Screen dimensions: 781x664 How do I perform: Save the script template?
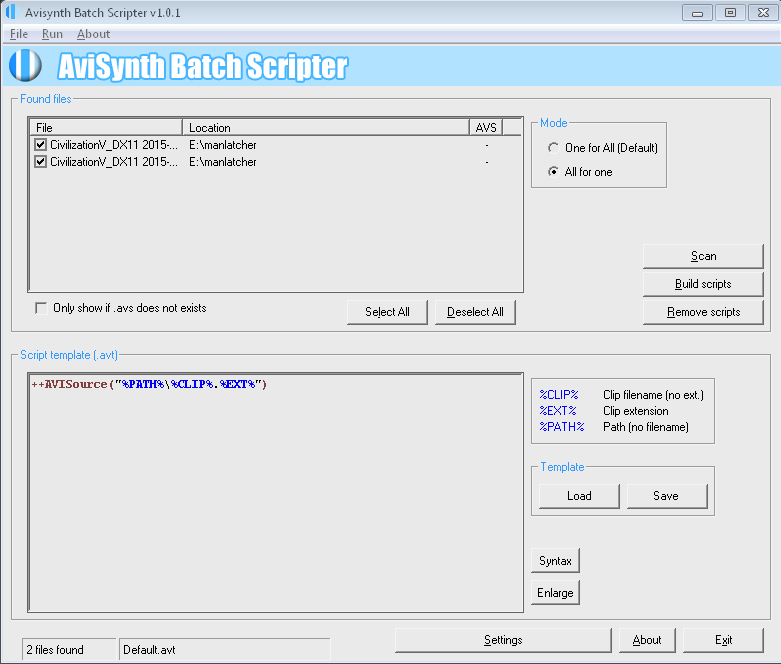(666, 496)
